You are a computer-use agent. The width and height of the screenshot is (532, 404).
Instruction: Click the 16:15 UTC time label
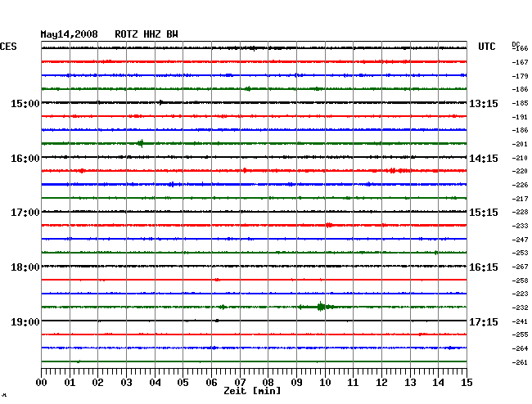(484, 267)
